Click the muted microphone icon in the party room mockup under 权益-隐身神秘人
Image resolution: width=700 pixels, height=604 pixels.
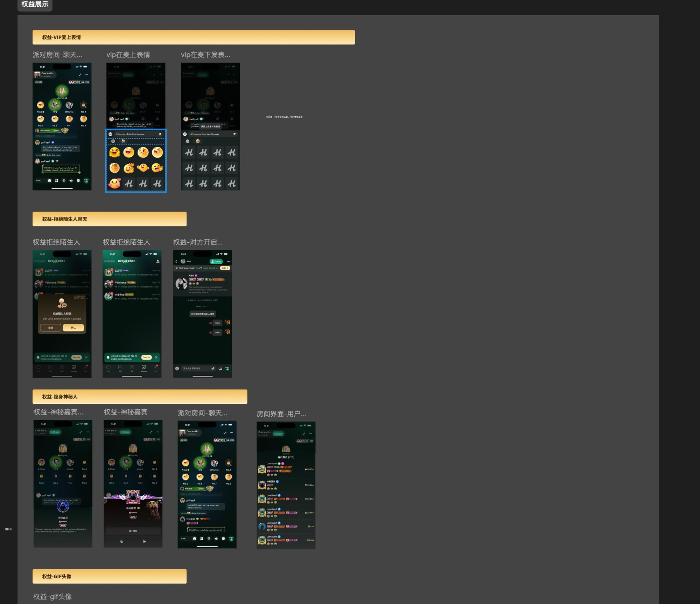tap(209, 539)
